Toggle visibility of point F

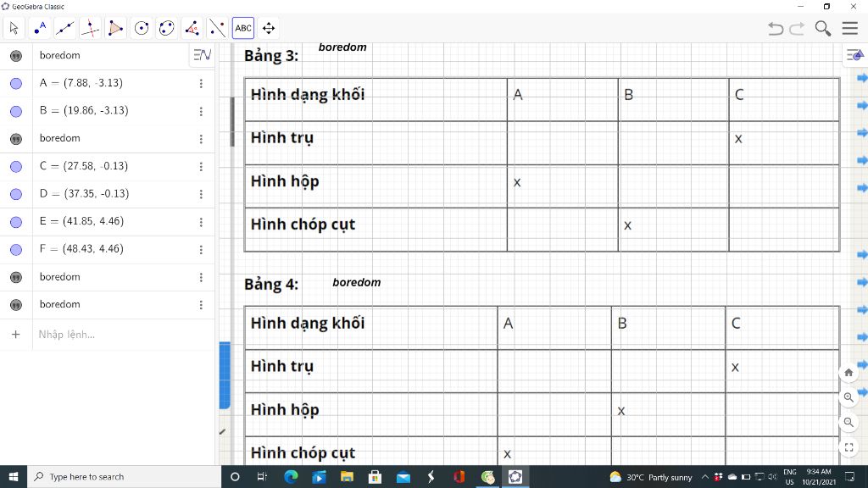click(16, 250)
